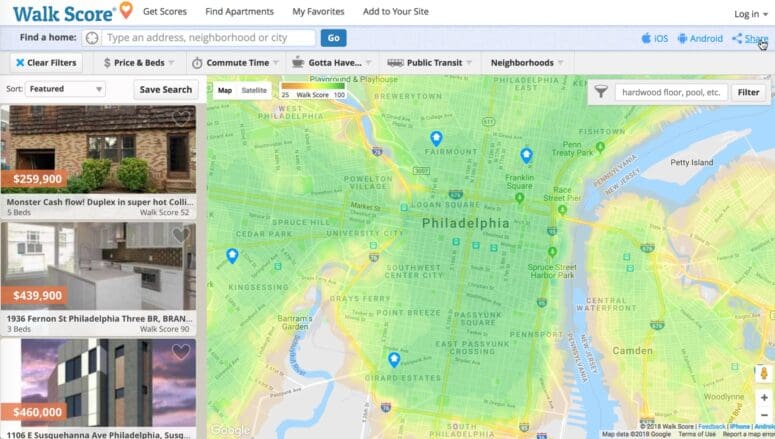Open the $460,000 listing photo

(x=98, y=383)
